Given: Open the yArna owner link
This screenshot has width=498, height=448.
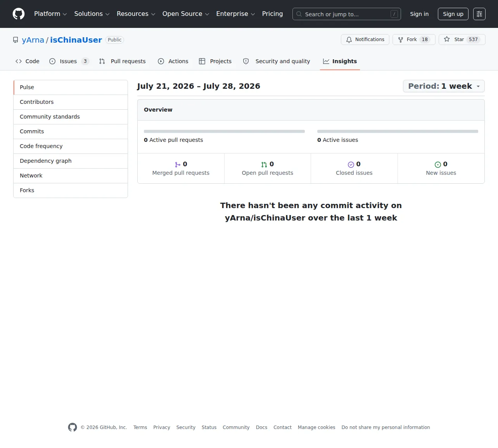Looking at the screenshot, I should point(33,40).
